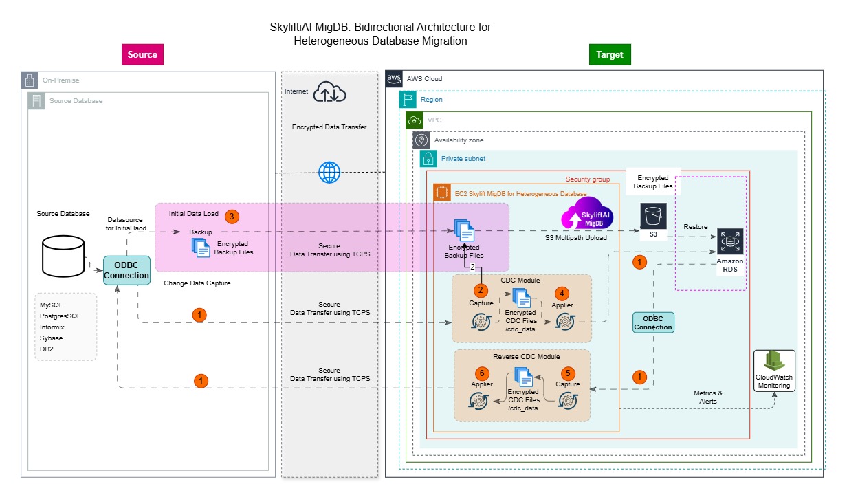This screenshot has width=847, height=504.
Task: Click the on-premise ODBC Connection box
Action: pyautogui.click(x=126, y=270)
